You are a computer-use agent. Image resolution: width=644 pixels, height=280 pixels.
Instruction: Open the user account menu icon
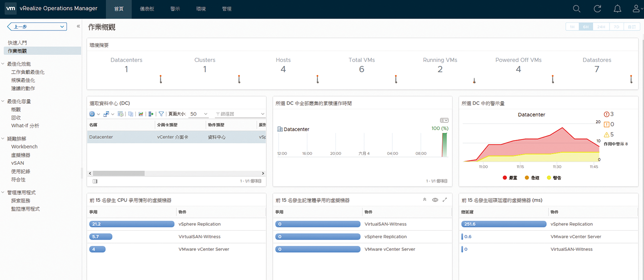point(637,9)
